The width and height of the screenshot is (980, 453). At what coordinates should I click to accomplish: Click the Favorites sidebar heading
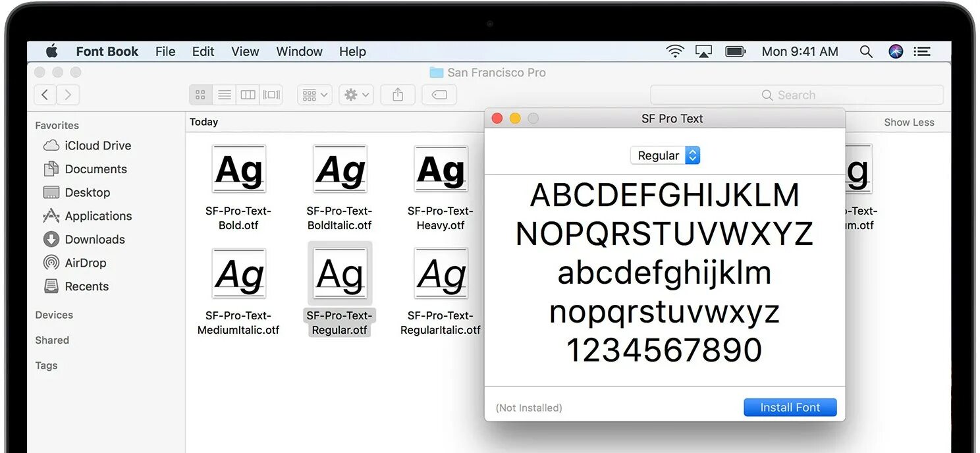click(57, 125)
